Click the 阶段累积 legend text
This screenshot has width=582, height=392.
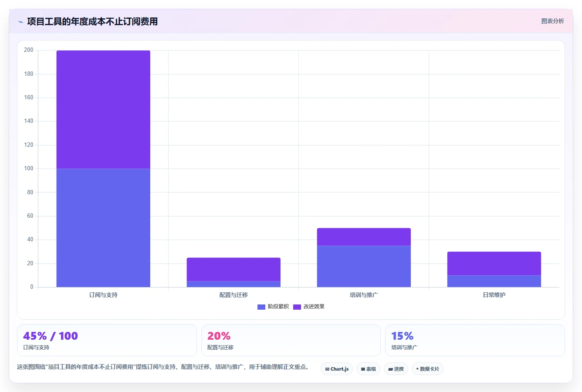278,307
